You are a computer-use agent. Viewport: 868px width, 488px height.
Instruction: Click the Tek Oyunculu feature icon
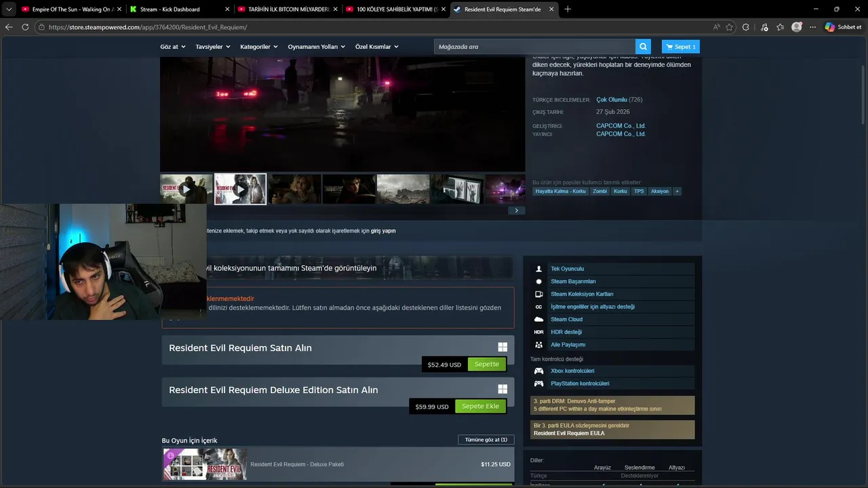tap(538, 269)
